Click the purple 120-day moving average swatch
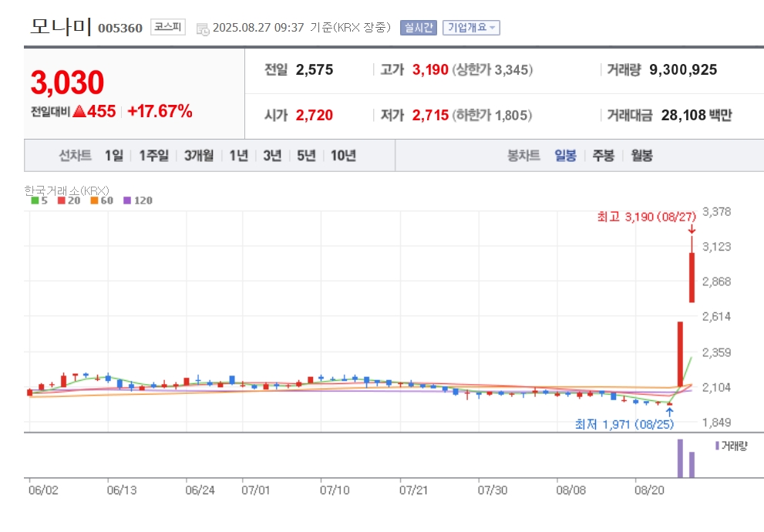 [127, 200]
